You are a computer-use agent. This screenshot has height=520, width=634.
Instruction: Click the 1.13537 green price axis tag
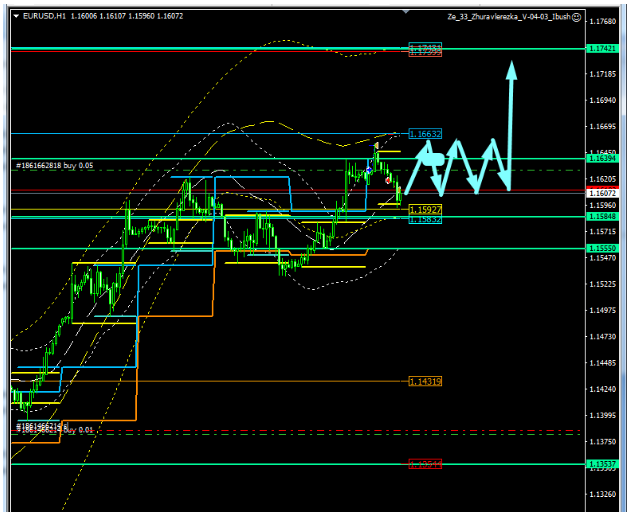click(603, 464)
